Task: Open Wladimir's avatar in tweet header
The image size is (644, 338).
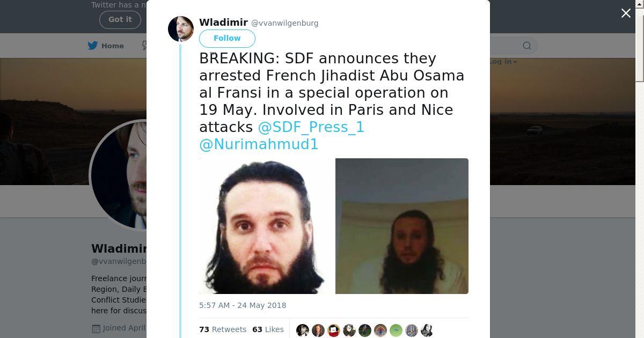Action: click(181, 29)
